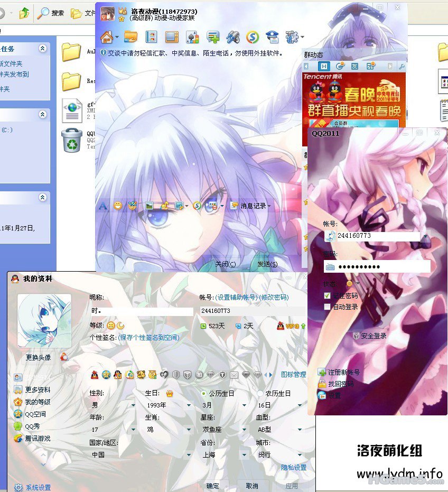This screenshot has width=448, height=492.
Task: Click the QZone star icon in icon row
Action: pyautogui.click(x=106, y=374)
